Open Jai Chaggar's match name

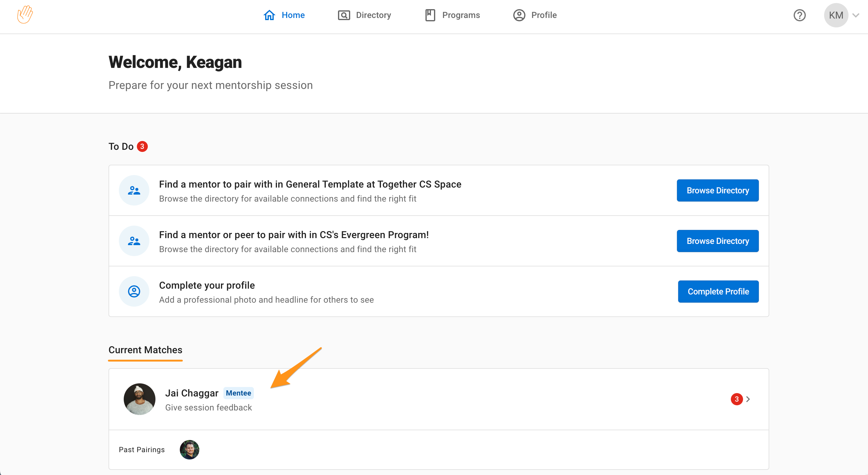pos(192,393)
